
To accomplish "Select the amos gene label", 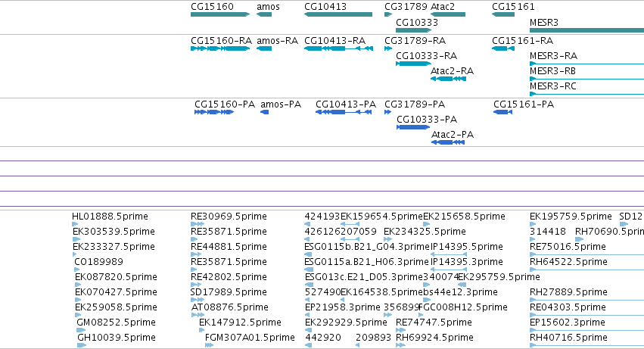I will [x=268, y=7].
